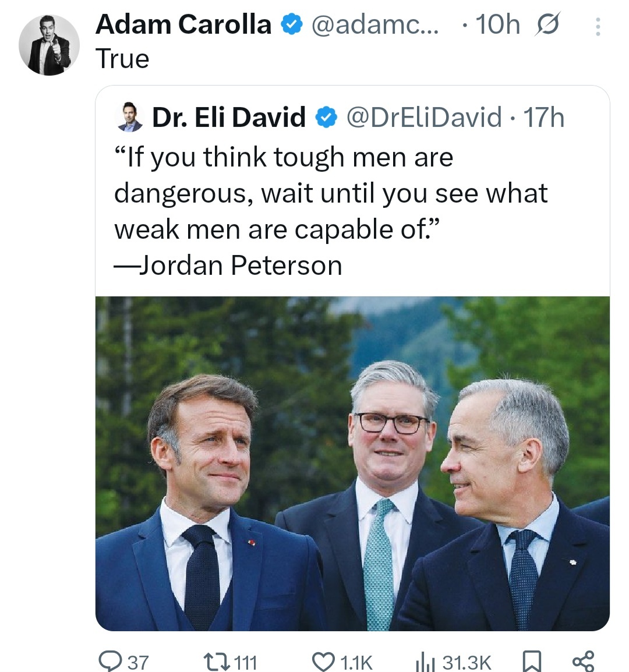The image size is (629, 672).
Task: Open the Adam Carolla display name link
Action: (x=183, y=24)
